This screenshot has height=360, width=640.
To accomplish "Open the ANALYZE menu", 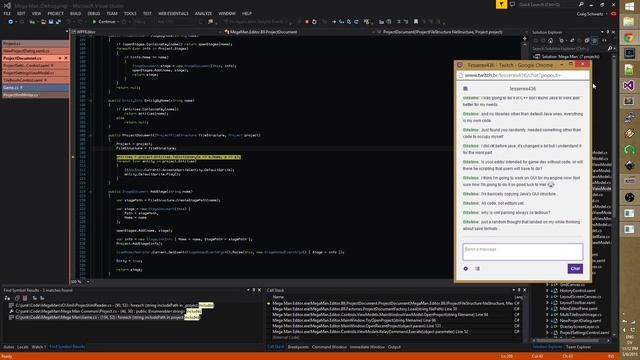I will [x=203, y=13].
